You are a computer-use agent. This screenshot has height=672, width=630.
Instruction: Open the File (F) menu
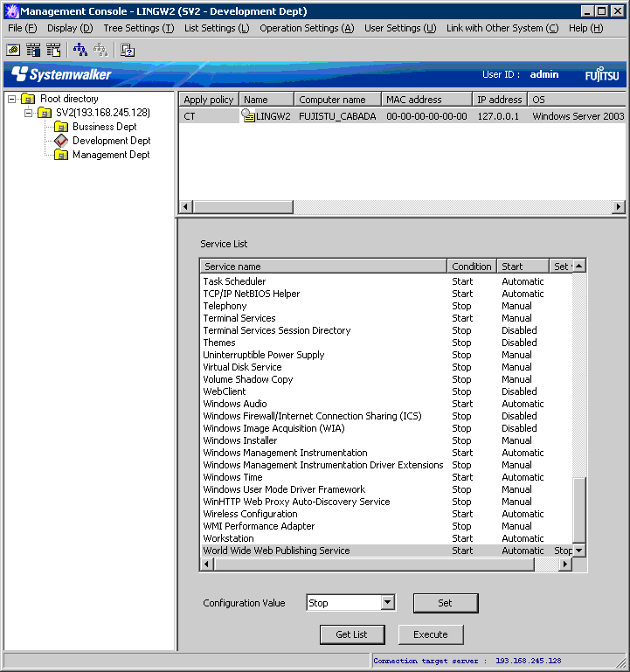point(23,28)
